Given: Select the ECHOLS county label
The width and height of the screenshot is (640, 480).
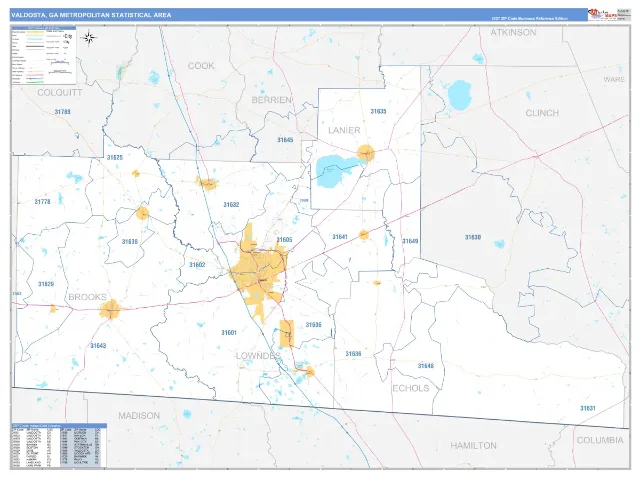Looking at the screenshot, I should (411, 388).
